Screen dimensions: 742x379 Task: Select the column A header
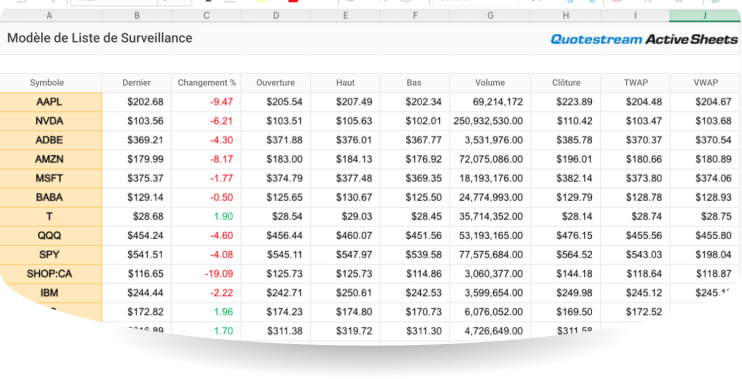click(49, 16)
